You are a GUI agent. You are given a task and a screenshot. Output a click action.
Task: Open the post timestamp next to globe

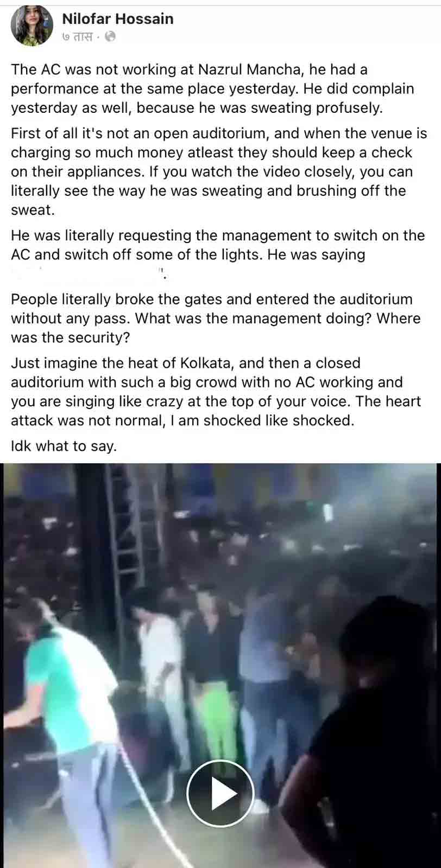[x=77, y=37]
